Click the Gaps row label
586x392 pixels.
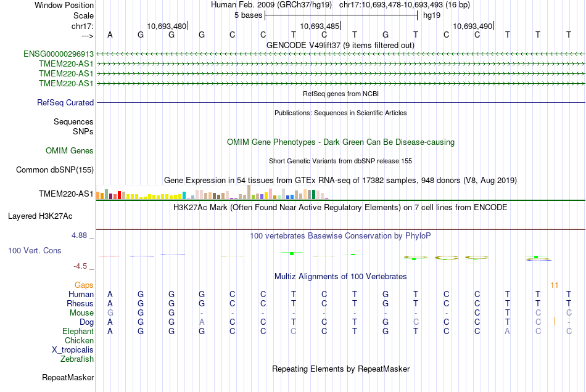(x=84, y=285)
